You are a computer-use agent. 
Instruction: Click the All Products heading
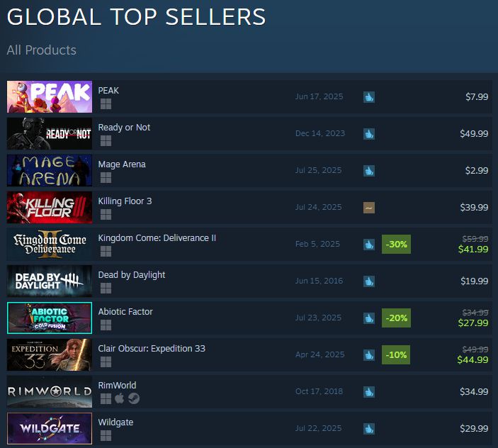pyautogui.click(x=41, y=50)
